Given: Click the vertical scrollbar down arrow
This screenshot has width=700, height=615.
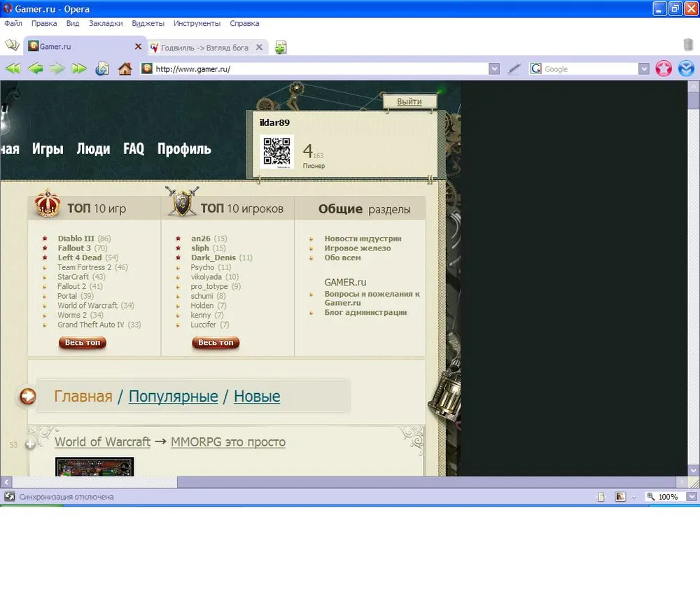Looking at the screenshot, I should (693, 470).
